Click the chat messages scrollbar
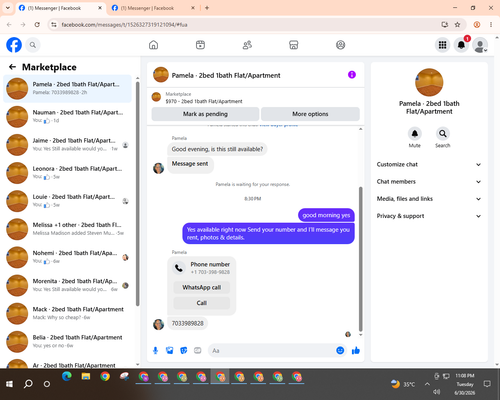 pos(360,259)
